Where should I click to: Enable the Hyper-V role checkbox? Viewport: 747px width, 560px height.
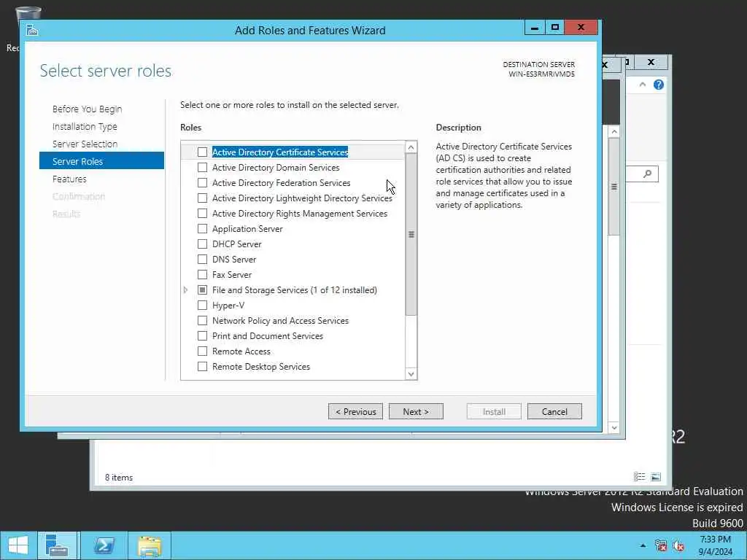203,306
